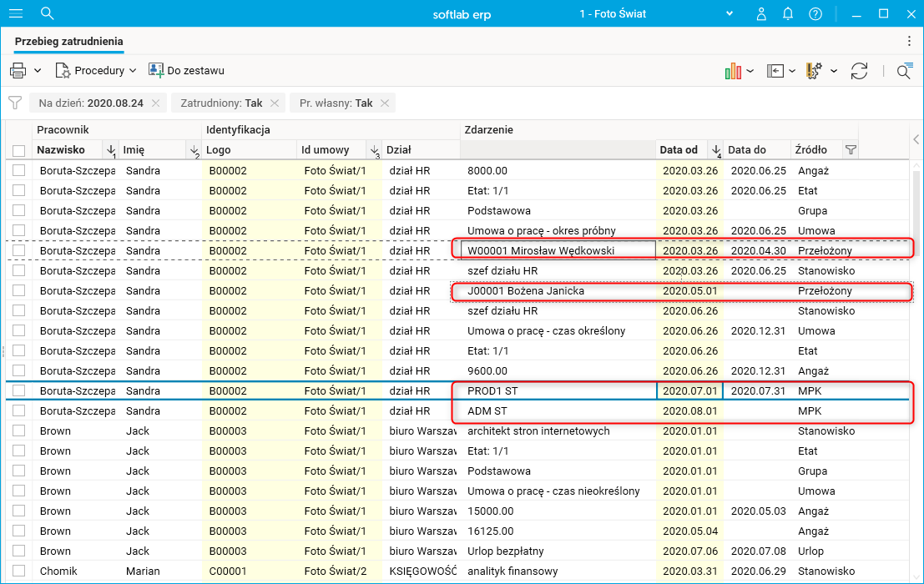924x584 pixels.
Task: Click the printer icon
Action: (18, 71)
